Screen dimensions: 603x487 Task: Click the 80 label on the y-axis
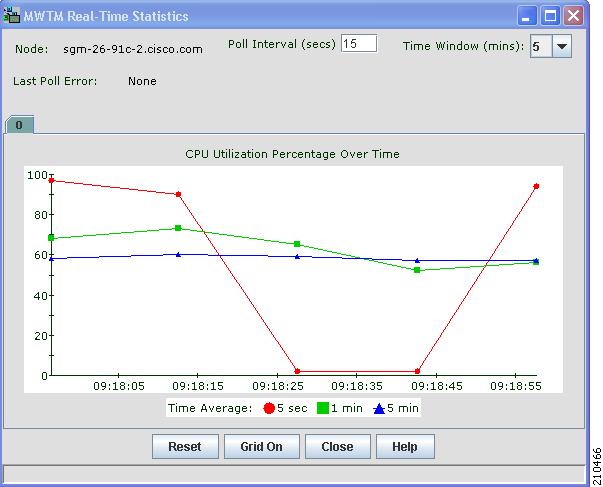(x=41, y=215)
